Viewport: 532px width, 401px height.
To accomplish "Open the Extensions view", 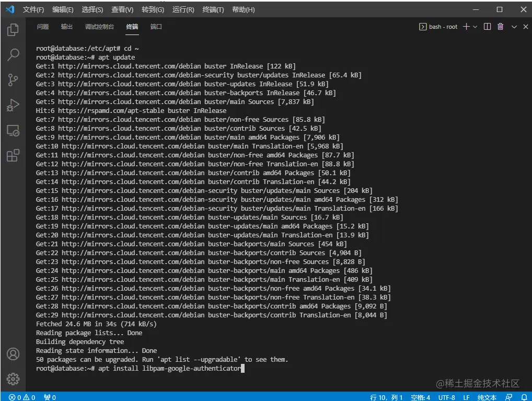I will click(13, 155).
